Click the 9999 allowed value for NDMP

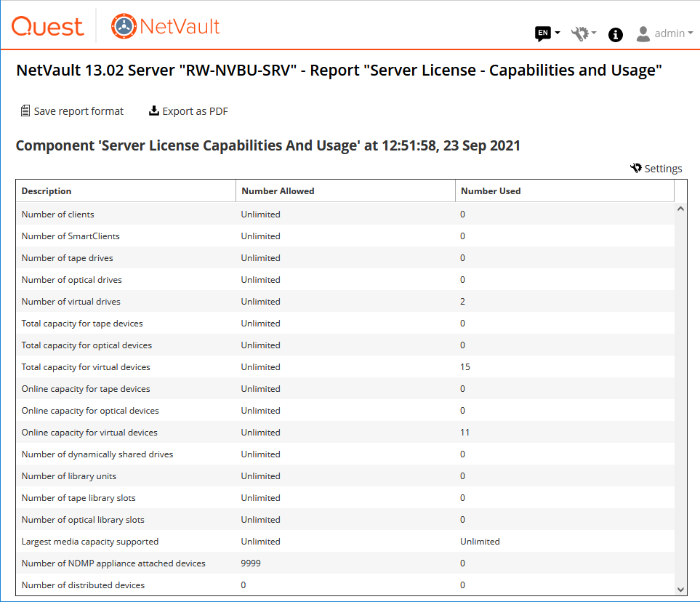pos(251,563)
